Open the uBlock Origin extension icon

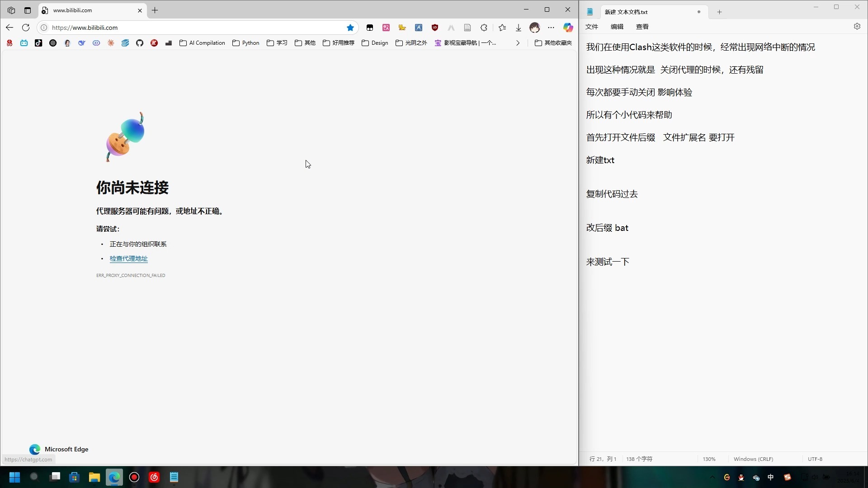pyautogui.click(x=435, y=28)
